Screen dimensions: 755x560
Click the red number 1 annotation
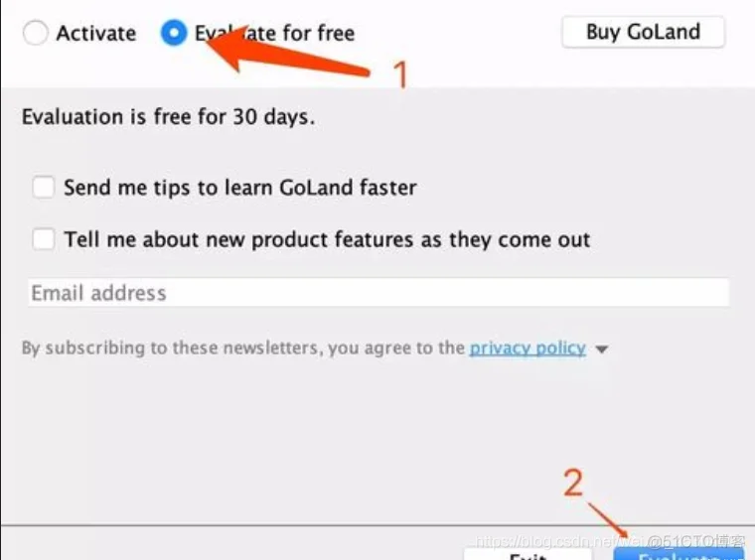[400, 74]
